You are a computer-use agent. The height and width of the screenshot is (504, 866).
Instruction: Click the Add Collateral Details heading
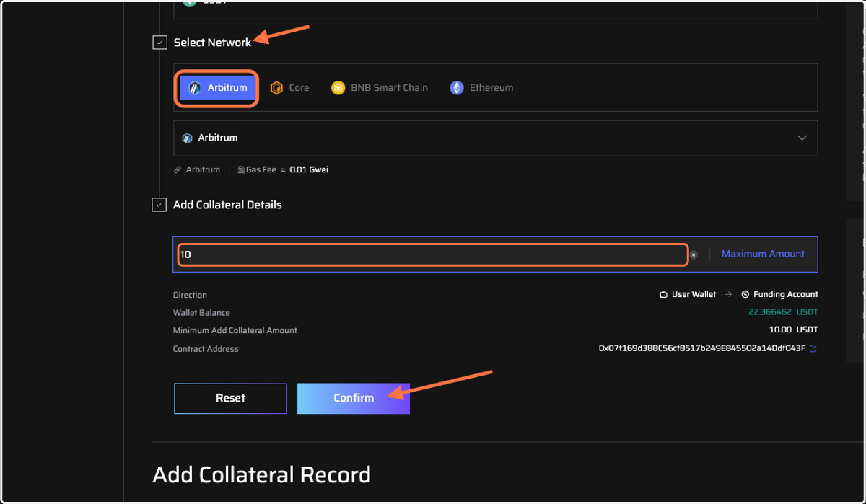point(227,205)
